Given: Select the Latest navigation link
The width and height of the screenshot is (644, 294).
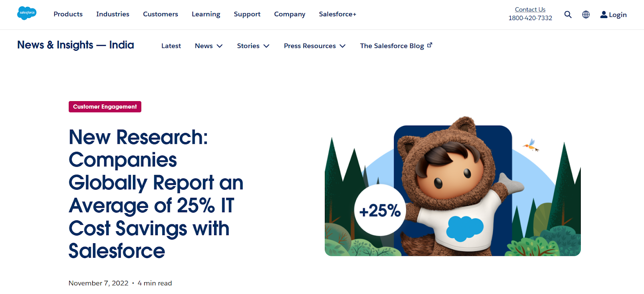Looking at the screenshot, I should pyautogui.click(x=171, y=46).
